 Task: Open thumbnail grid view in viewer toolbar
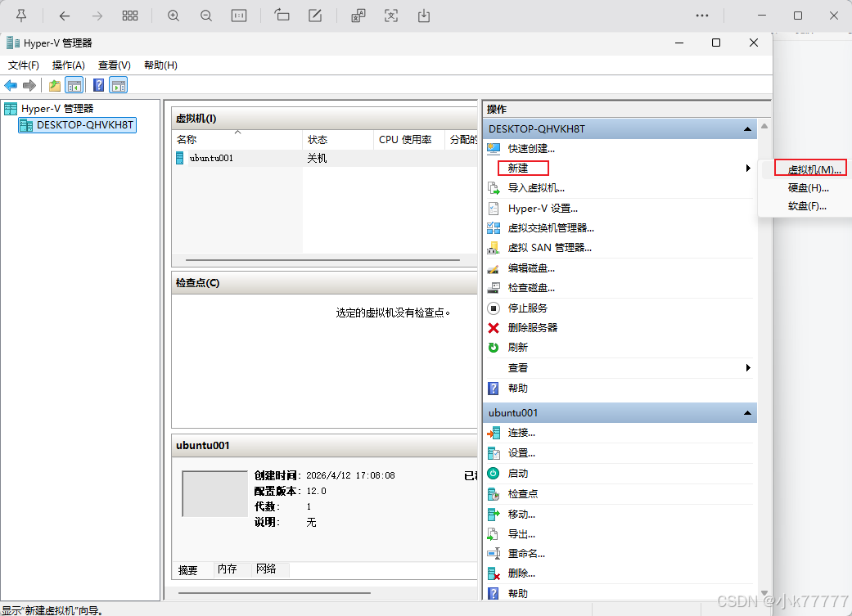[x=130, y=16]
